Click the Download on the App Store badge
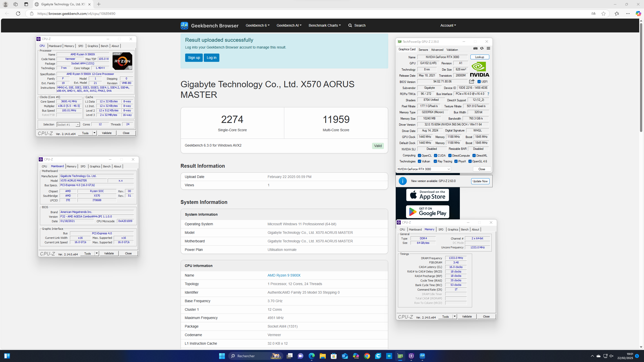This screenshot has height=362, width=644. (427, 195)
